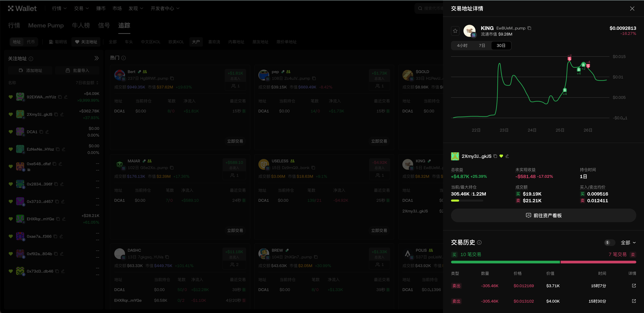The image size is (644, 313).
Task: Switch to the 代币 tab
Action: (31, 42)
